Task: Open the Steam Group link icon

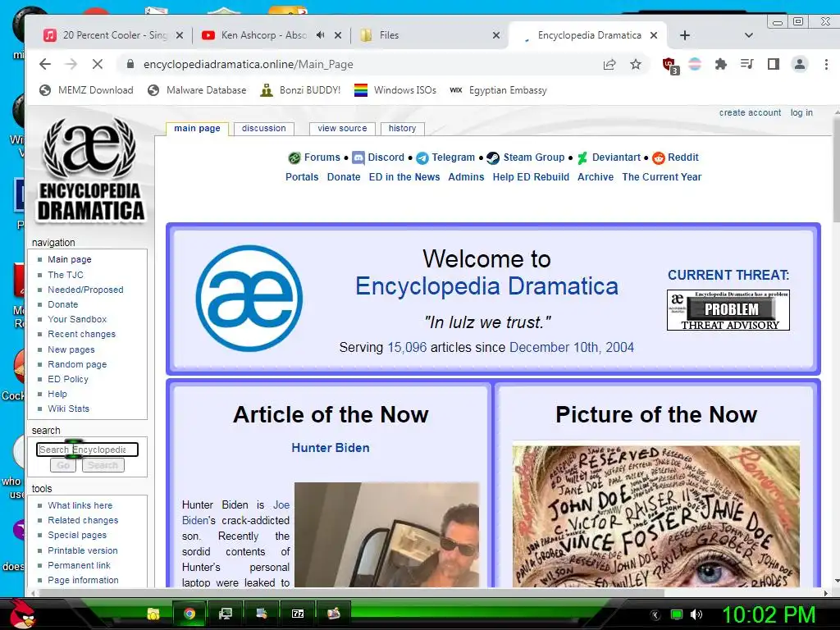Action: 493,157
